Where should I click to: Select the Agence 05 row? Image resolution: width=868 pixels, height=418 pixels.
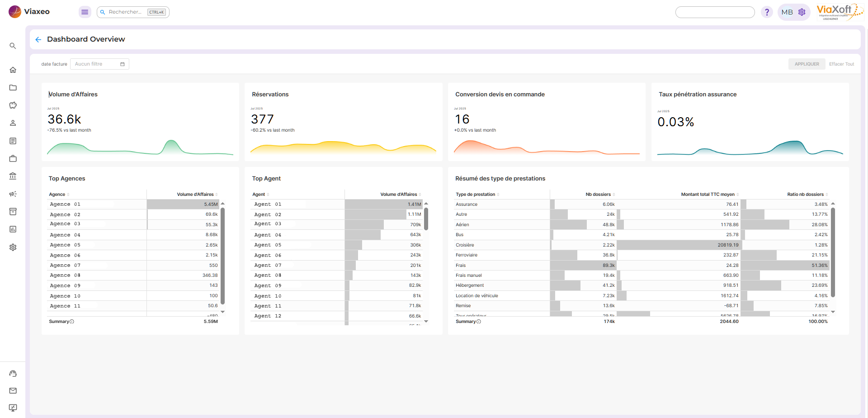pyautogui.click(x=134, y=245)
